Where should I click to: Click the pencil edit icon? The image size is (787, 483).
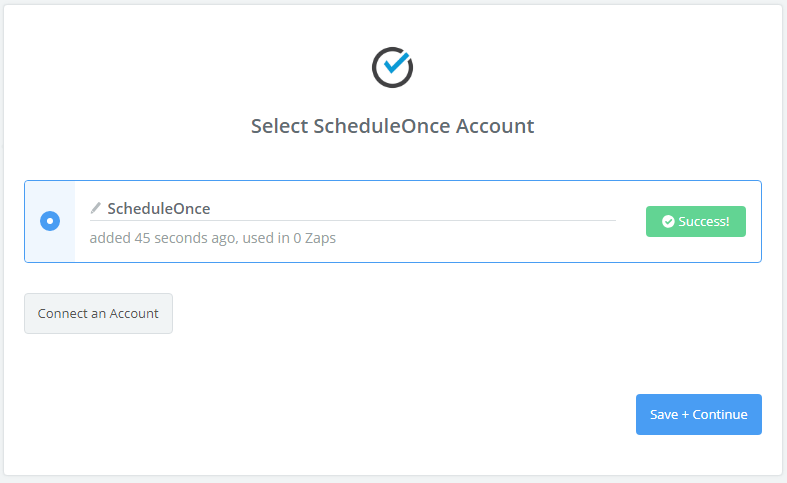(x=96, y=208)
